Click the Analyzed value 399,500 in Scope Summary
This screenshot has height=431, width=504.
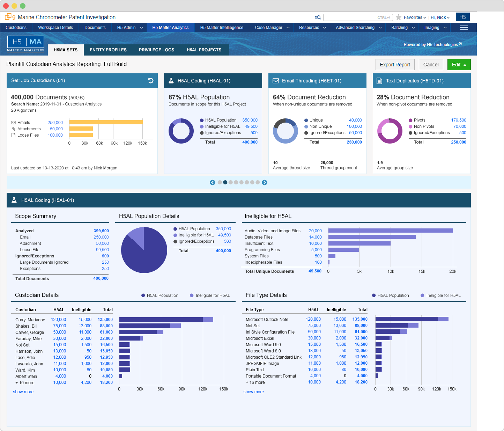[x=101, y=231]
